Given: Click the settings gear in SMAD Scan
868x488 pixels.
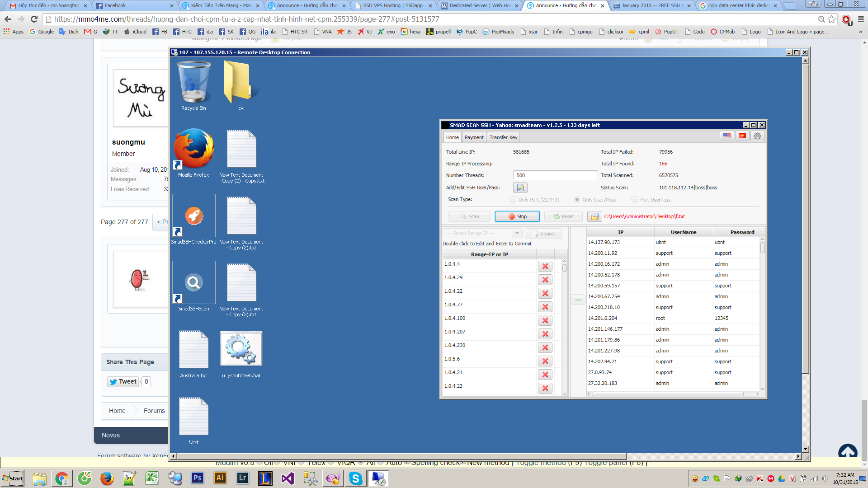Looking at the screenshot, I should 757,136.
